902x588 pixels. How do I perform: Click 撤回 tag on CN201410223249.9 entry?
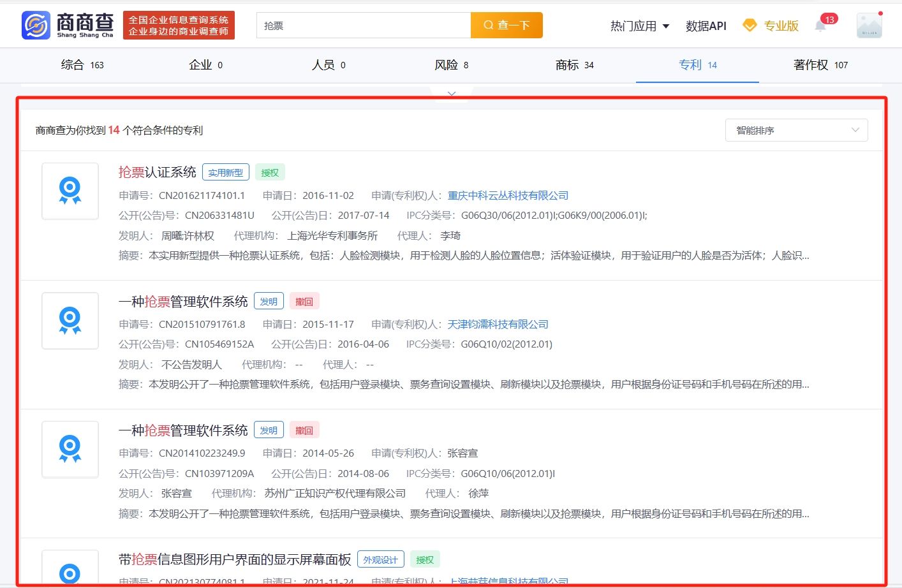pos(304,430)
